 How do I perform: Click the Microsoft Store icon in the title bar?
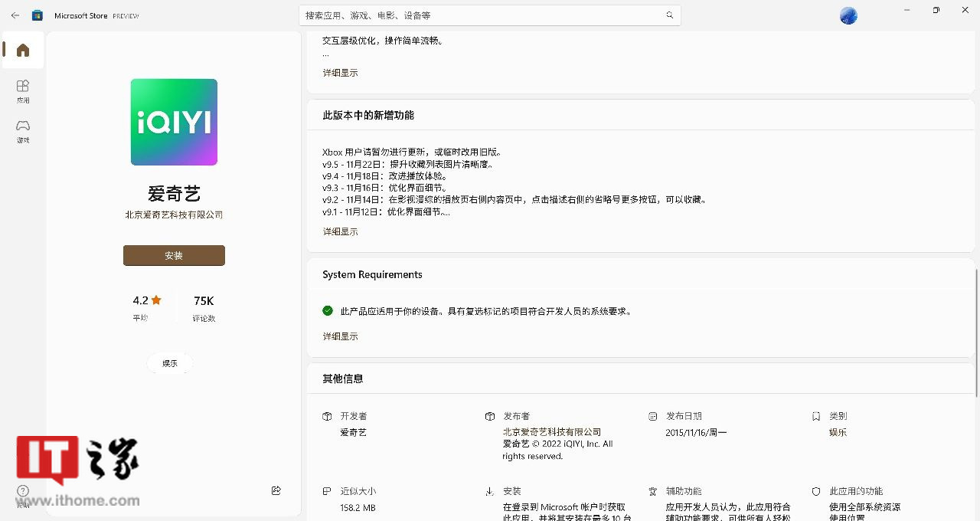coord(38,15)
